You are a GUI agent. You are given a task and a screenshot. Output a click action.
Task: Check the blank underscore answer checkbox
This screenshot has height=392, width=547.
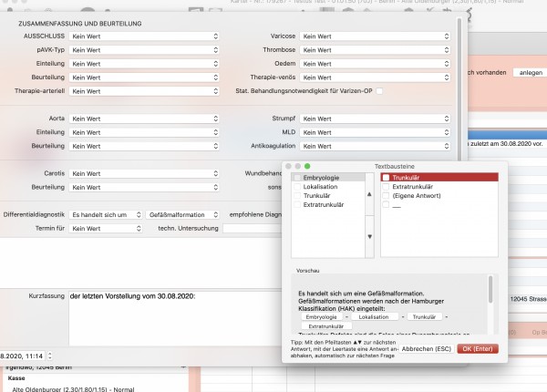[x=386, y=205]
